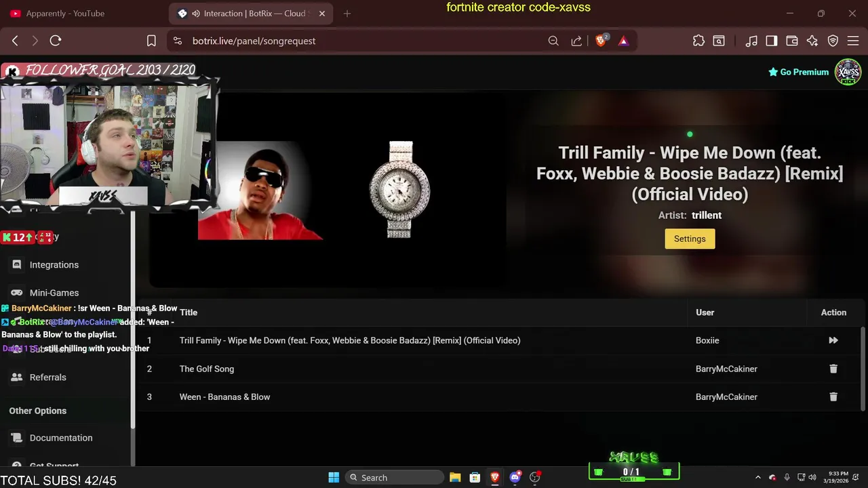Open File Explorer from the taskbar

tap(455, 478)
